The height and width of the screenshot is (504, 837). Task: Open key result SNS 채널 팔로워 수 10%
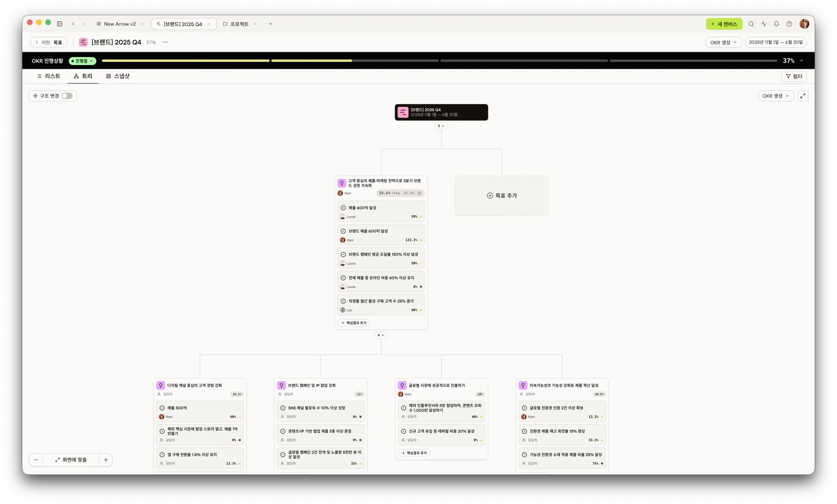click(320, 412)
